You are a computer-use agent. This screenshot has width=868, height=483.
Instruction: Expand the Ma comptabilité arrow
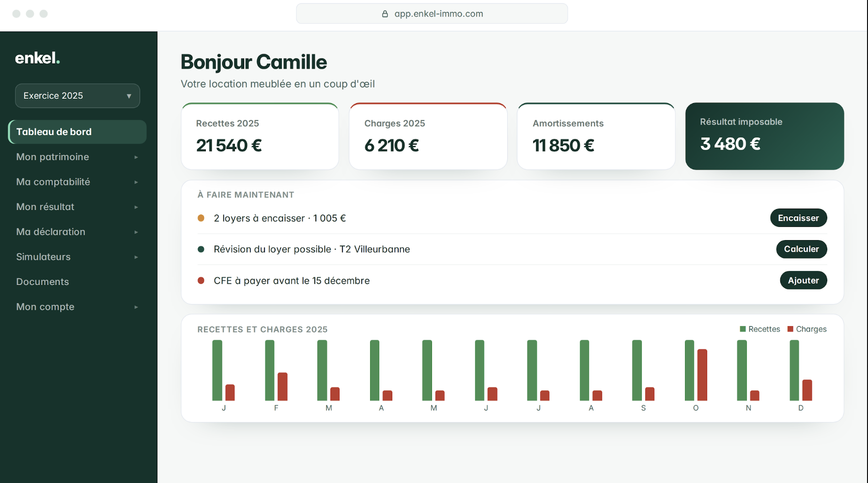tap(136, 182)
